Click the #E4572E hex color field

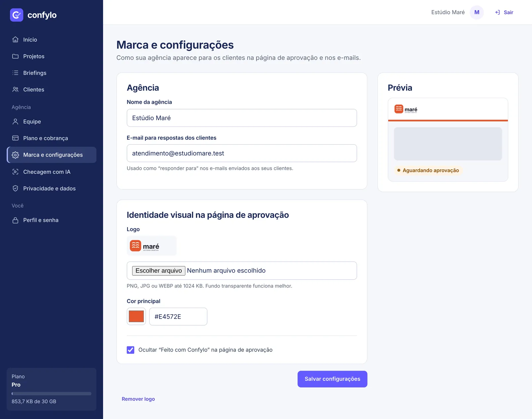[x=178, y=317]
